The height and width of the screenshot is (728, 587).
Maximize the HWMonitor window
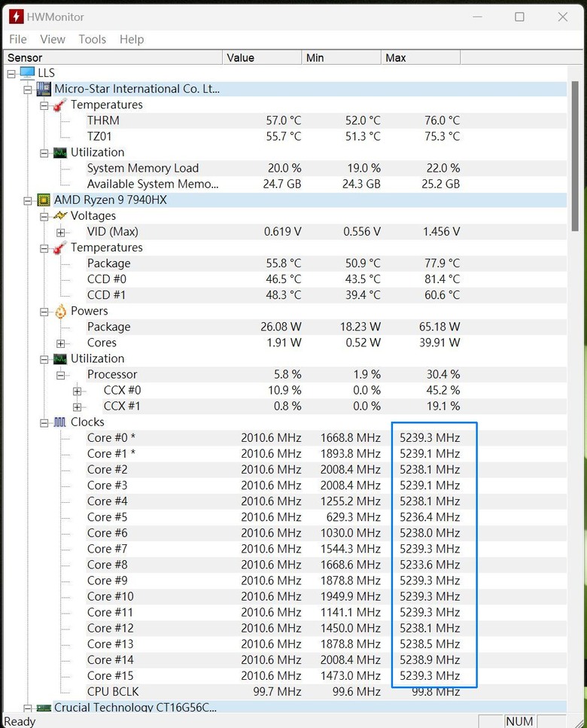(x=520, y=17)
